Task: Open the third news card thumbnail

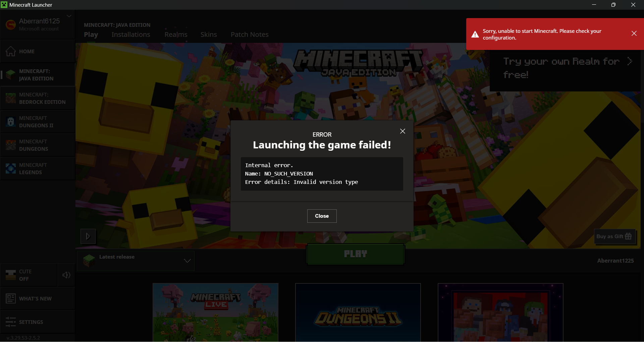Action: pyautogui.click(x=500, y=313)
